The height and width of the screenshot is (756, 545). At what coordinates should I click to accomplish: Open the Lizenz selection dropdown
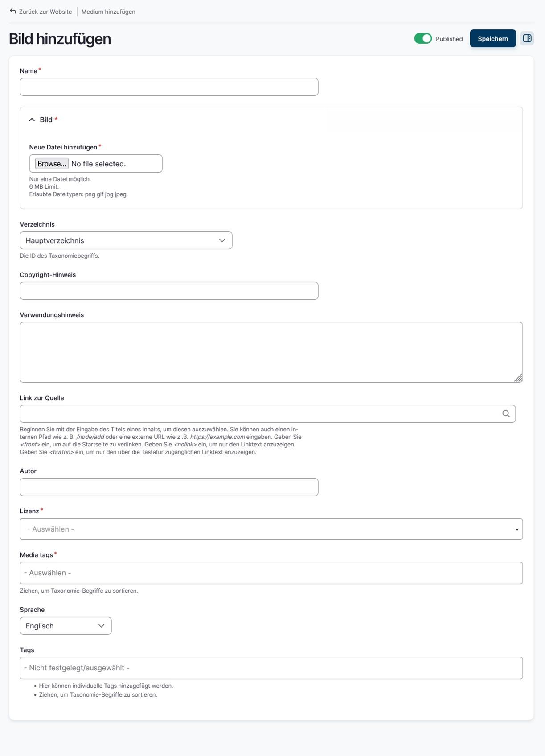coord(271,529)
